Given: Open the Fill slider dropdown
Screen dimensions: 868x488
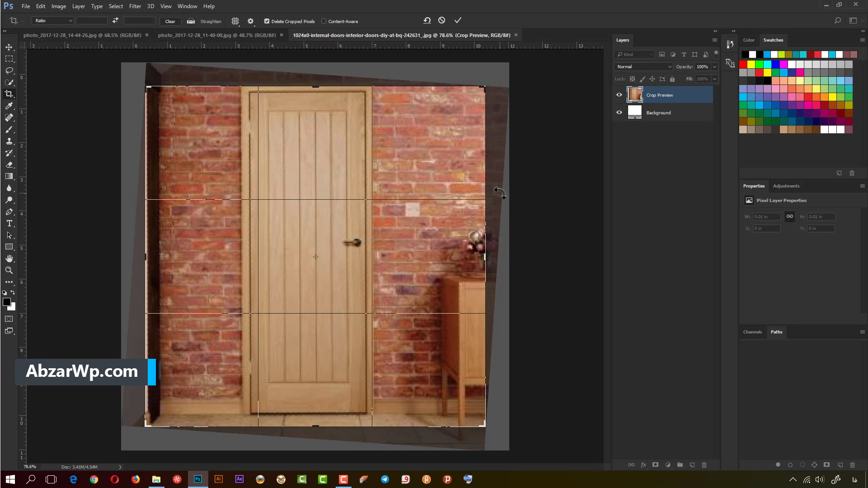Looking at the screenshot, I should (714, 79).
